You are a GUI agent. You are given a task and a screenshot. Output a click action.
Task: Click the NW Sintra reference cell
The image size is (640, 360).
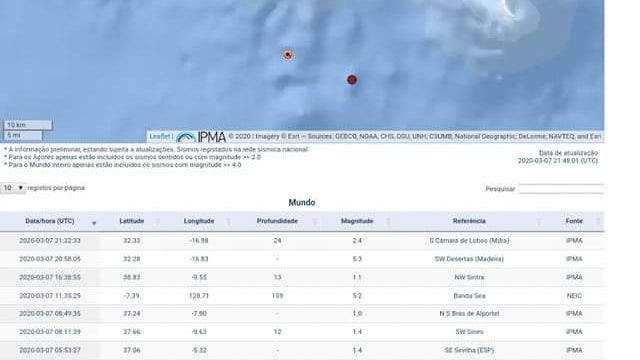tap(469, 277)
